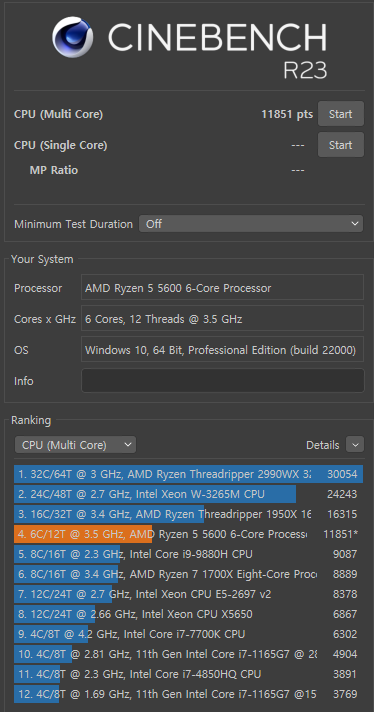Image resolution: width=374 pixels, height=712 pixels.
Task: Click into the Info input field
Action: click(x=222, y=381)
